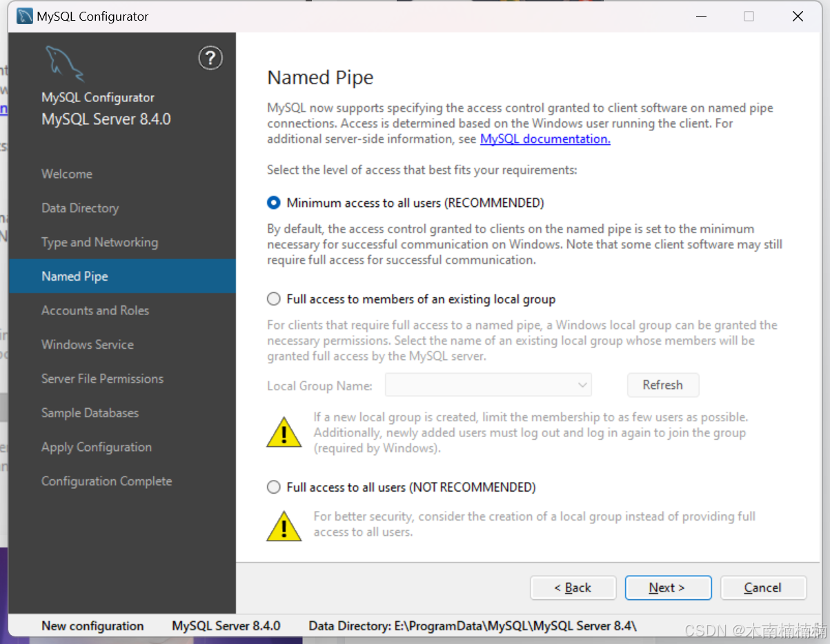Click the Cancel button
This screenshot has width=830, height=644.
(763, 587)
